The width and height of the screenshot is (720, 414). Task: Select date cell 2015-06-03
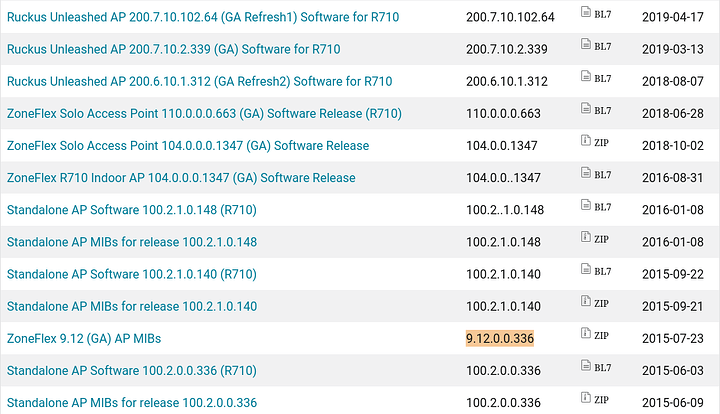pos(673,370)
